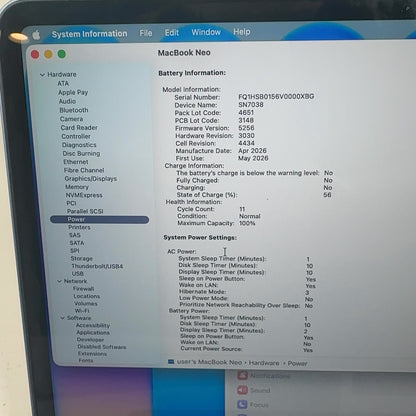Click the computer icon in path bar
Image resolution: width=416 pixels, height=416 pixels.
coord(171,361)
